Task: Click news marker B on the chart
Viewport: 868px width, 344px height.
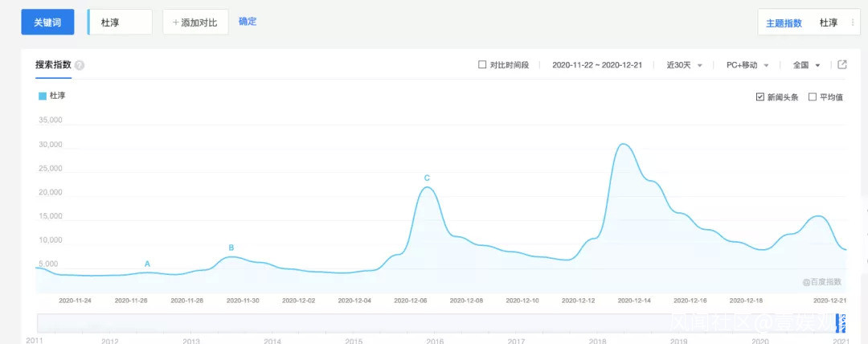Action: pyautogui.click(x=231, y=248)
